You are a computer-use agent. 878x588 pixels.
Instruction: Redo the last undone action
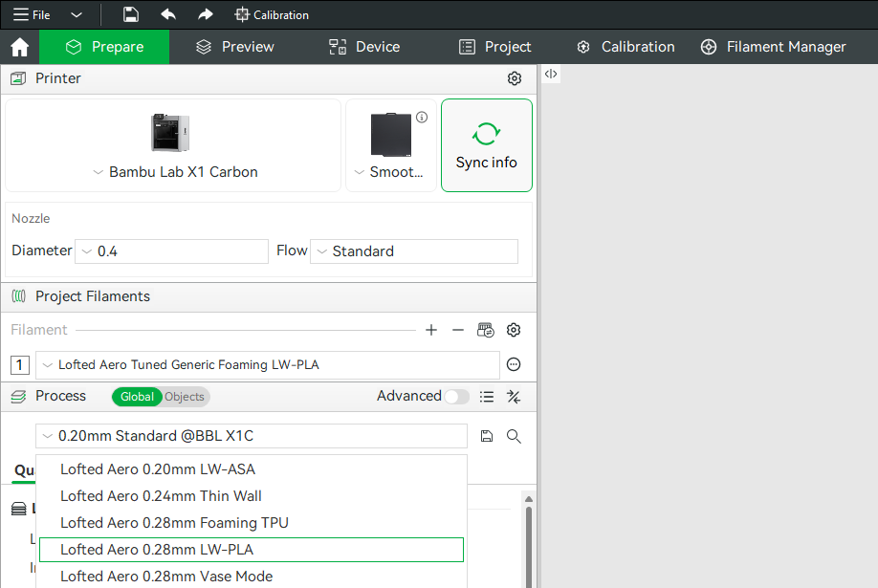(x=206, y=14)
